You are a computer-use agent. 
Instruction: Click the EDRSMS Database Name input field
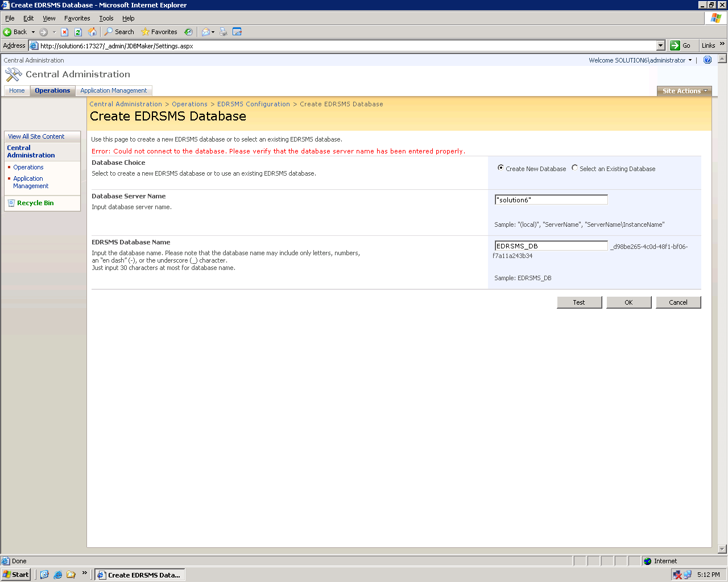coord(551,246)
